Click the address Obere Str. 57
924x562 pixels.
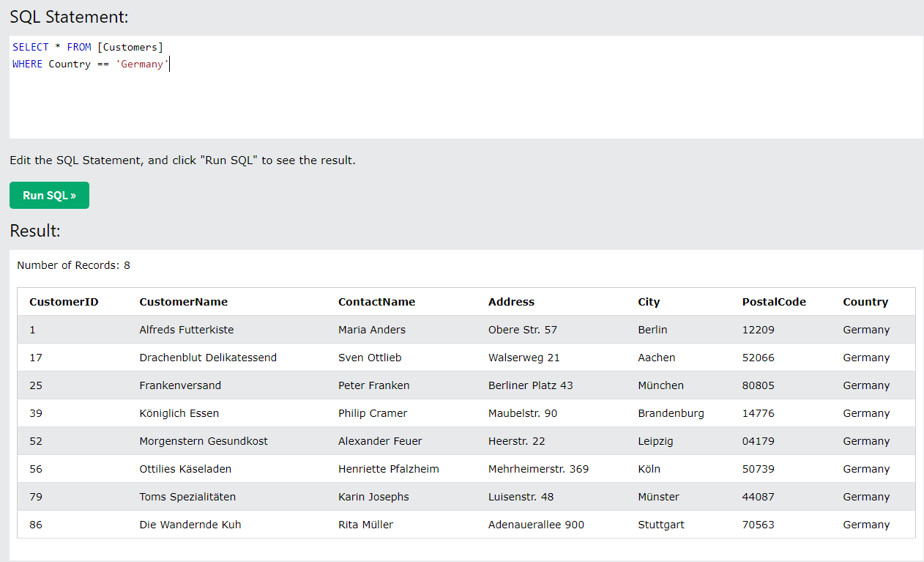click(x=523, y=330)
